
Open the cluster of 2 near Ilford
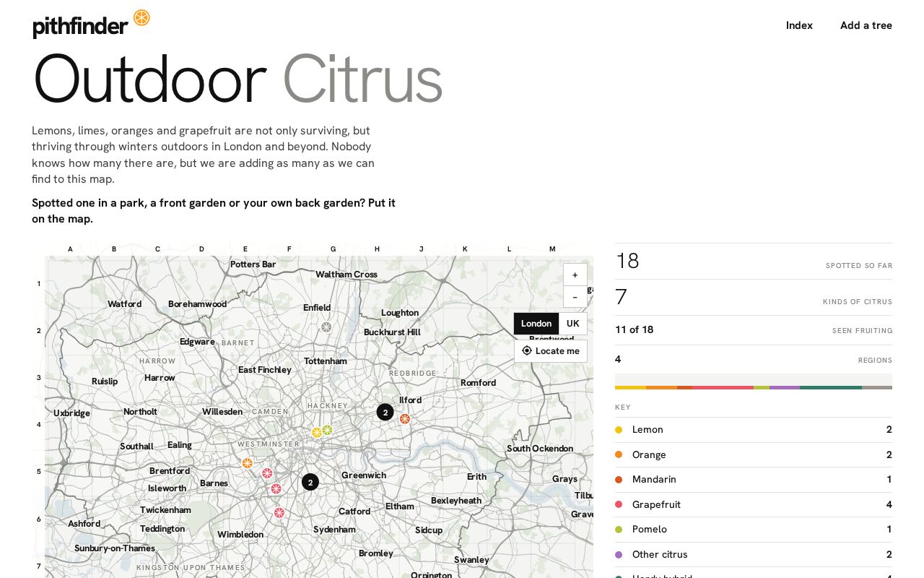point(385,413)
